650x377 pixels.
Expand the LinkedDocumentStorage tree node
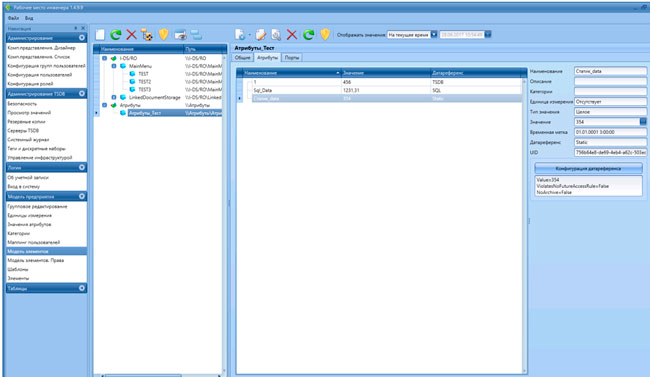114,97
